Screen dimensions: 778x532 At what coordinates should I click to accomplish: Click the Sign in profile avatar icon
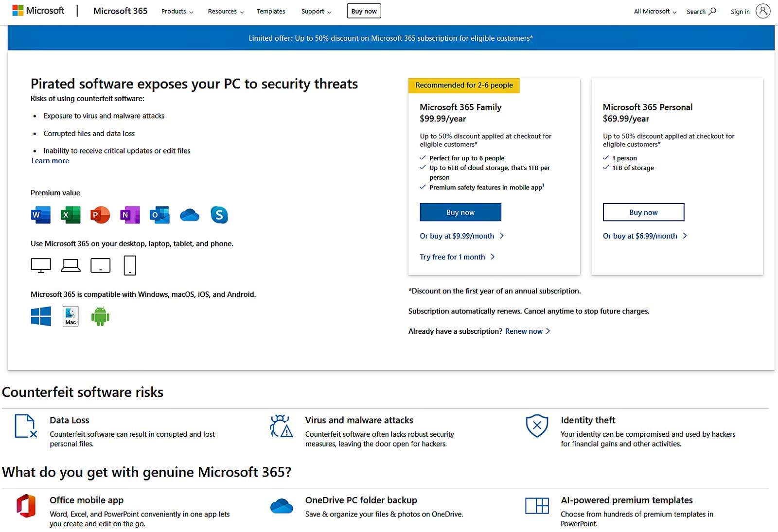[x=763, y=11]
